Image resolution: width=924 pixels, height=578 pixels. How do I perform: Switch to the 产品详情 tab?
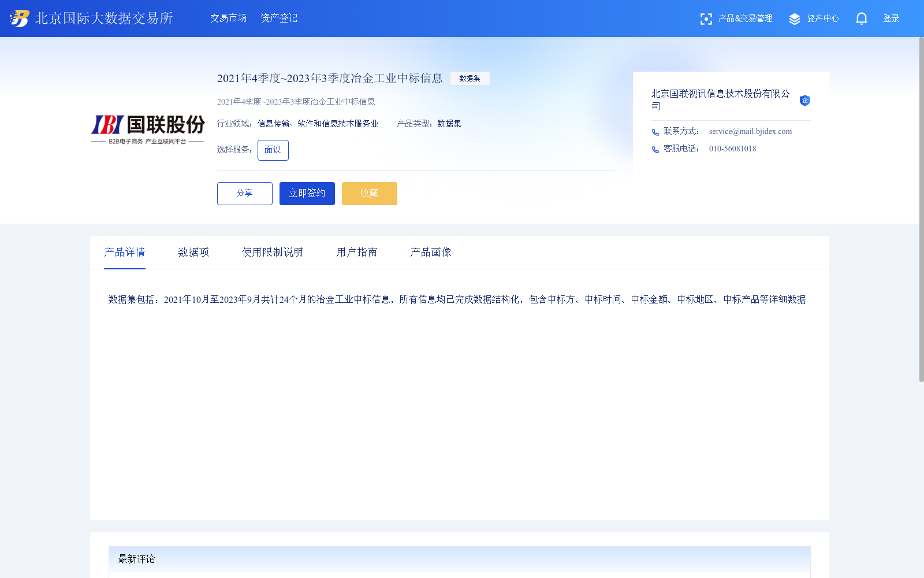click(125, 252)
